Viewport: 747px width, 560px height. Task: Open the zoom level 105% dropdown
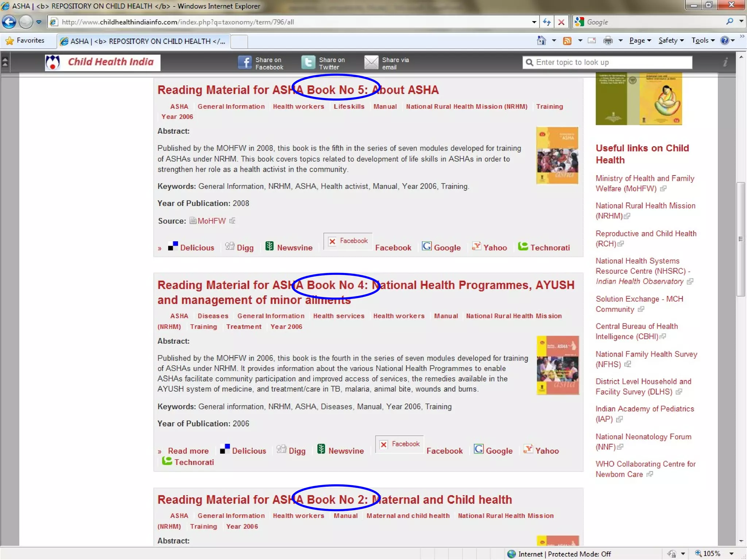coord(731,554)
